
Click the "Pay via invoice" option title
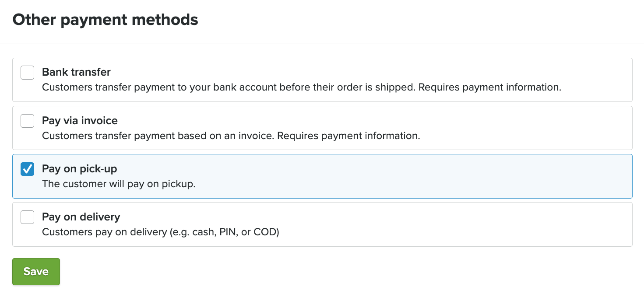[80, 120]
